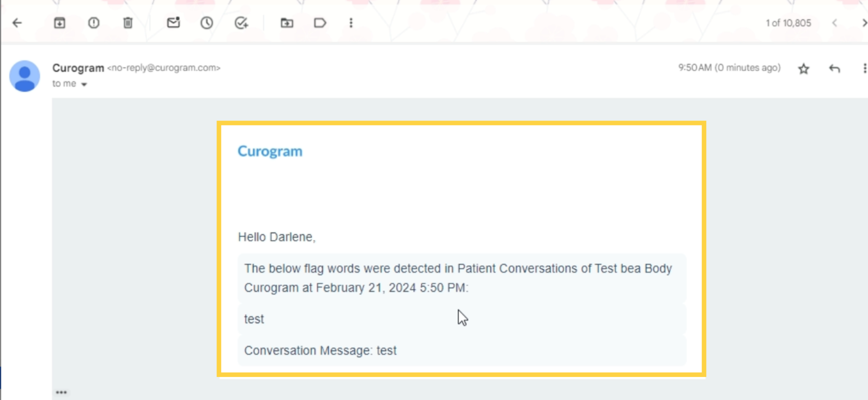Go to the newer email
Screen dimensions: 868x400
[835, 23]
